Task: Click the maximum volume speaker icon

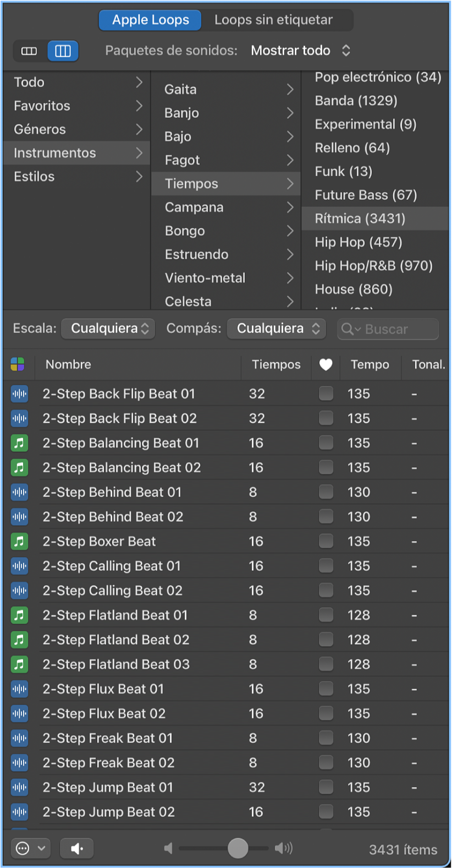Action: point(284,849)
